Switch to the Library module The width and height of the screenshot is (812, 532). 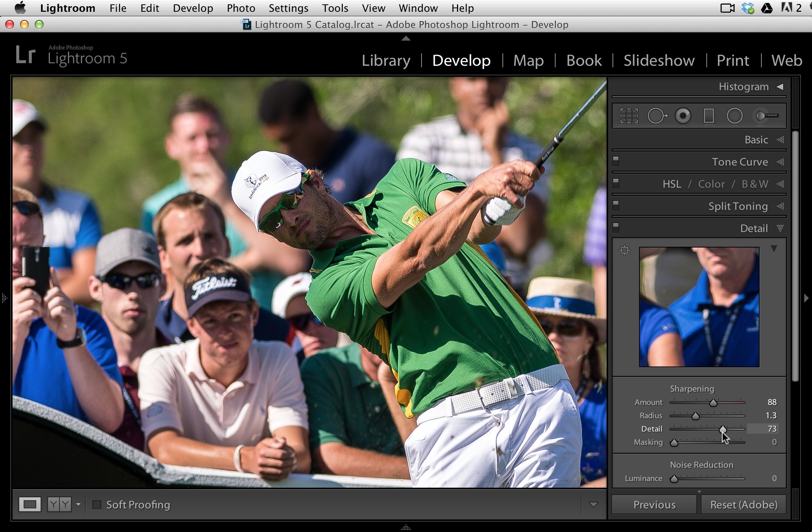click(386, 61)
